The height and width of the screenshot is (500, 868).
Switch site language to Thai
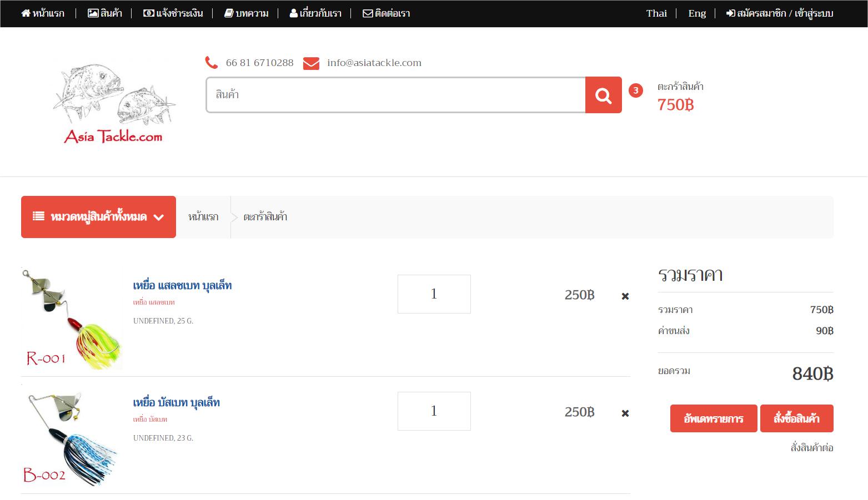(656, 13)
